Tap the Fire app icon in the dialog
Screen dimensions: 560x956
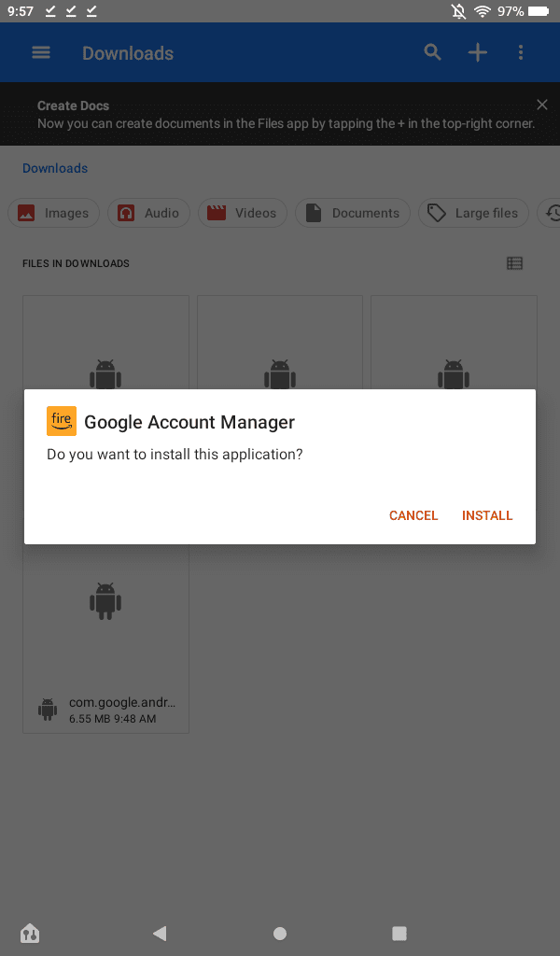coord(62,421)
